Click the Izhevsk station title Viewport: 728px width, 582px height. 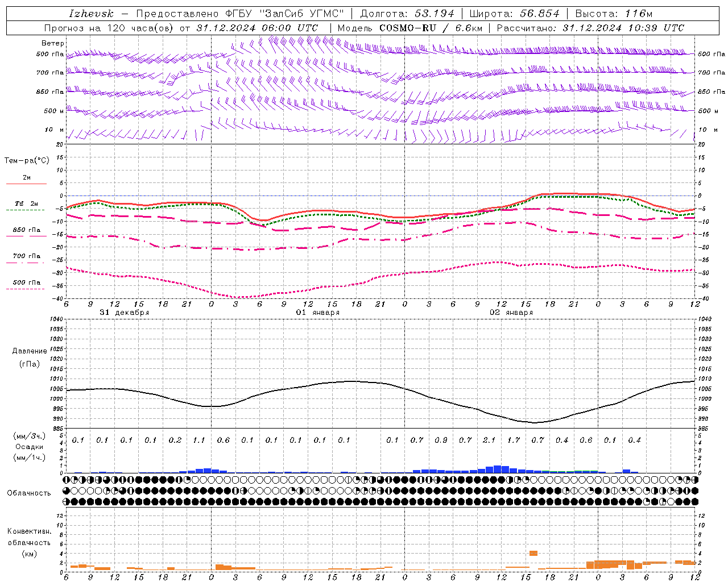[91, 14]
